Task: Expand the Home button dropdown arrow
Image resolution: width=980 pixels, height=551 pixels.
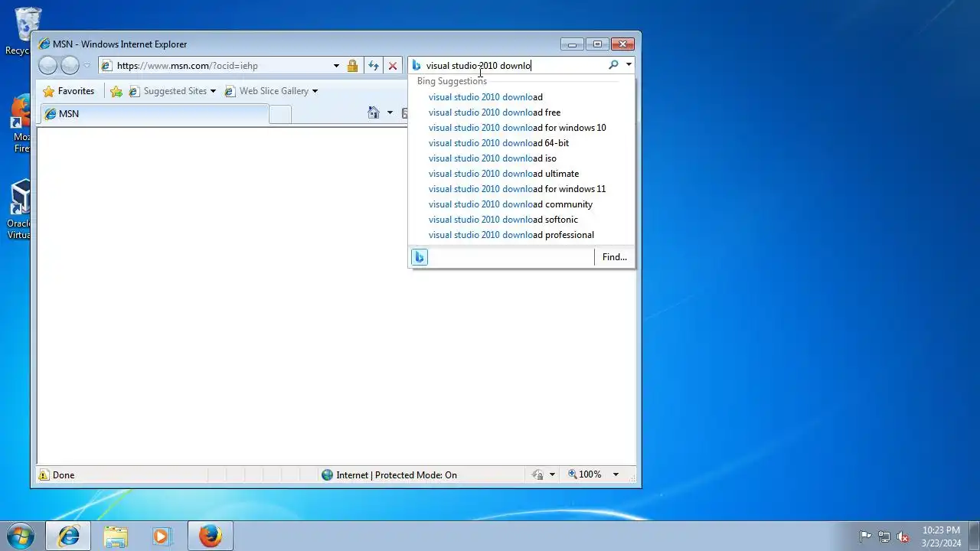Action: (x=390, y=113)
